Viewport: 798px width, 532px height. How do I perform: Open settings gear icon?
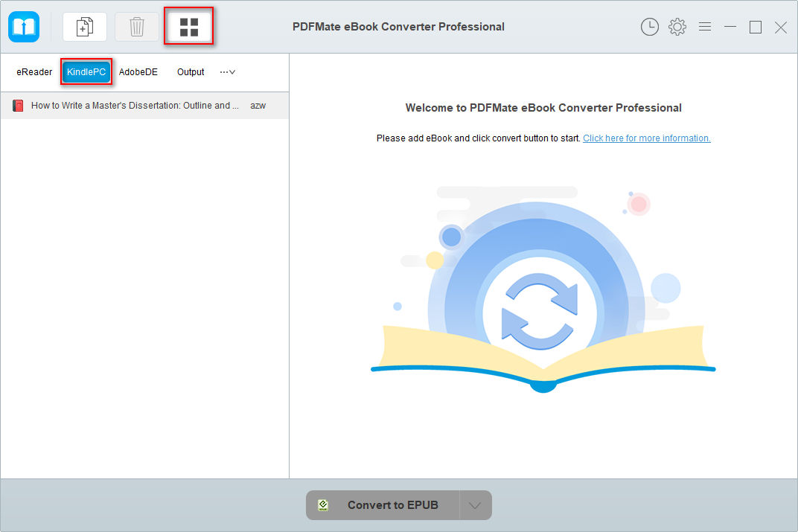pos(677,27)
